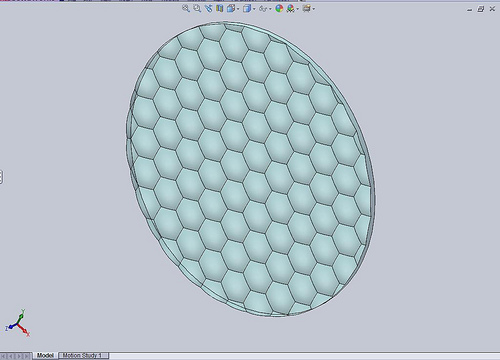Click the first-tab arrow in the bottom tab scroller

[x=3, y=356]
